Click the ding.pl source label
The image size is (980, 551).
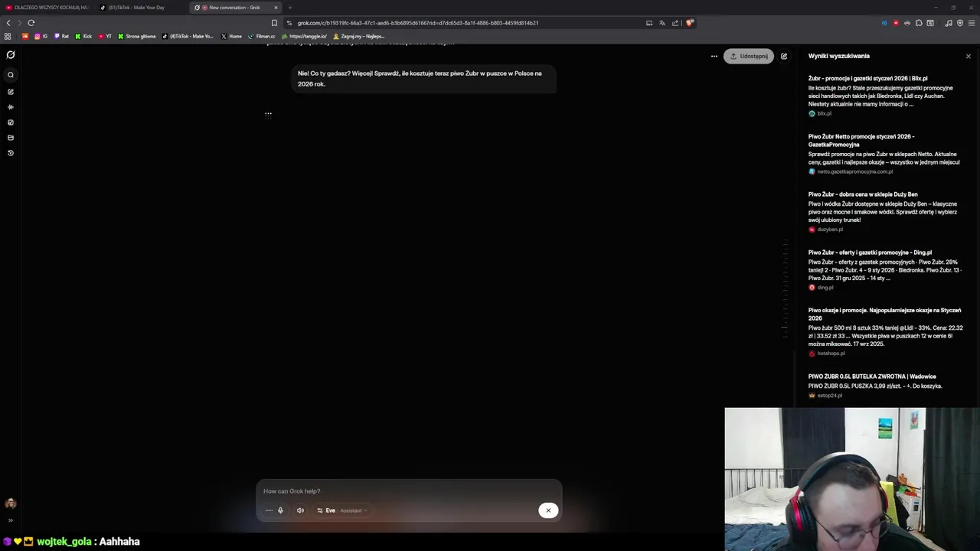tap(821, 288)
